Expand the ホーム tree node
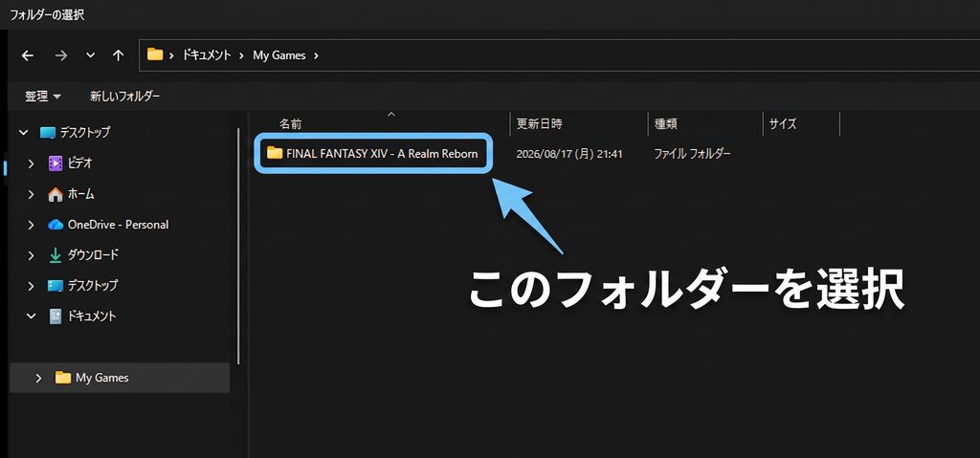The image size is (980, 458). 31,194
